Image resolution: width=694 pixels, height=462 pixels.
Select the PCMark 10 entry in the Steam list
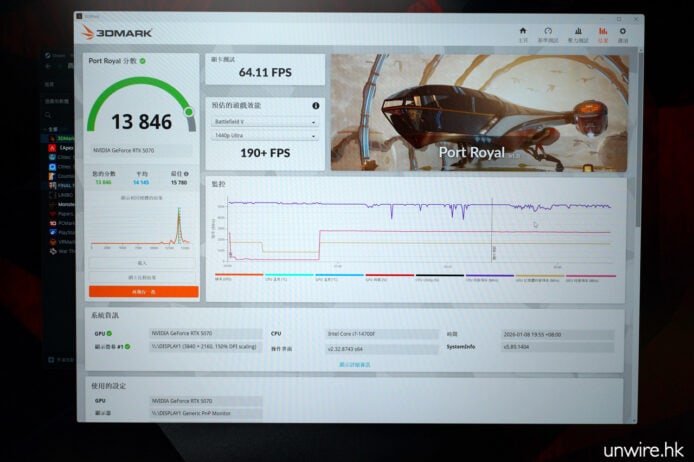(x=61, y=223)
